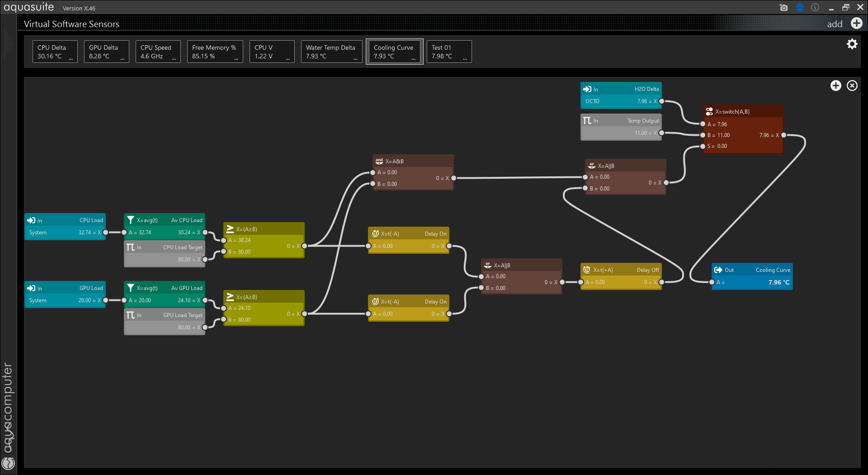Select the Cooling Curve sensor tab
868x475 pixels.
[x=394, y=52]
